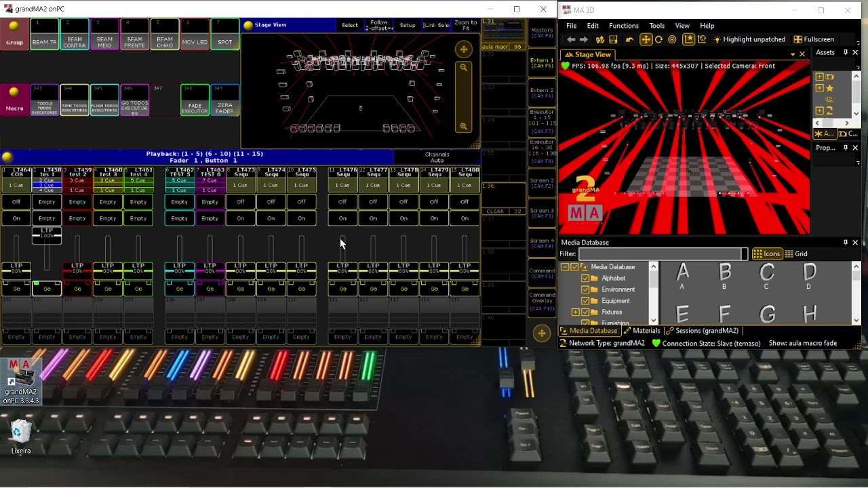The width and height of the screenshot is (868, 488).
Task: Select the rotate tool in MA 3D toolbar
Action: point(658,39)
